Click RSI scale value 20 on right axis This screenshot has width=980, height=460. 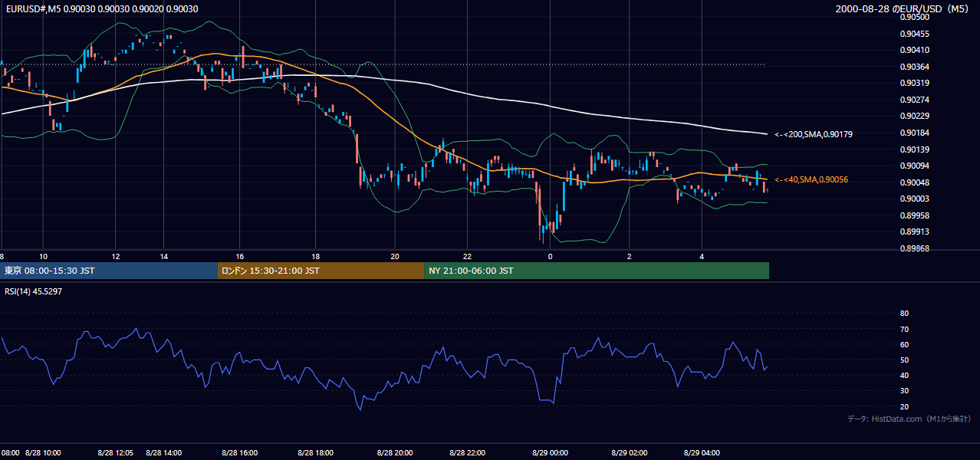(904, 406)
